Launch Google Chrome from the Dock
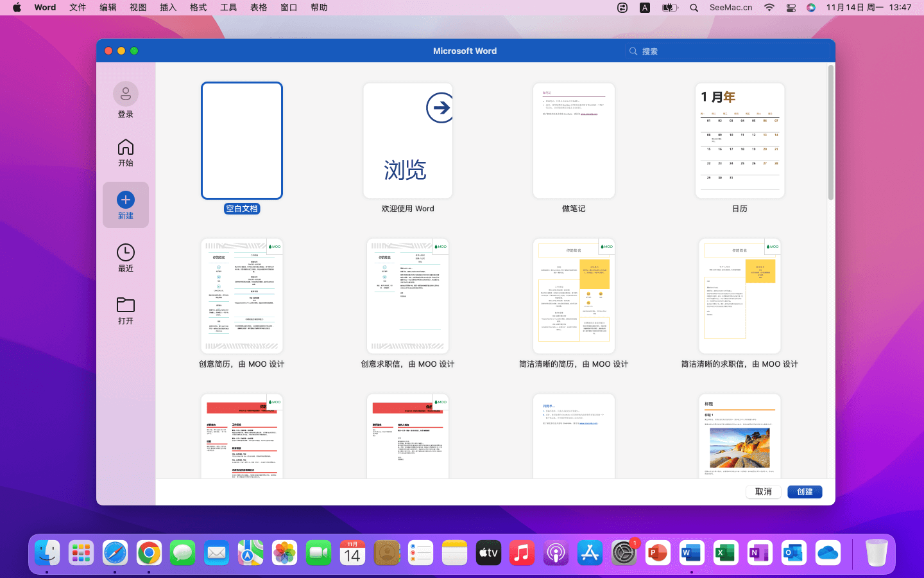This screenshot has height=578, width=924. point(149,553)
